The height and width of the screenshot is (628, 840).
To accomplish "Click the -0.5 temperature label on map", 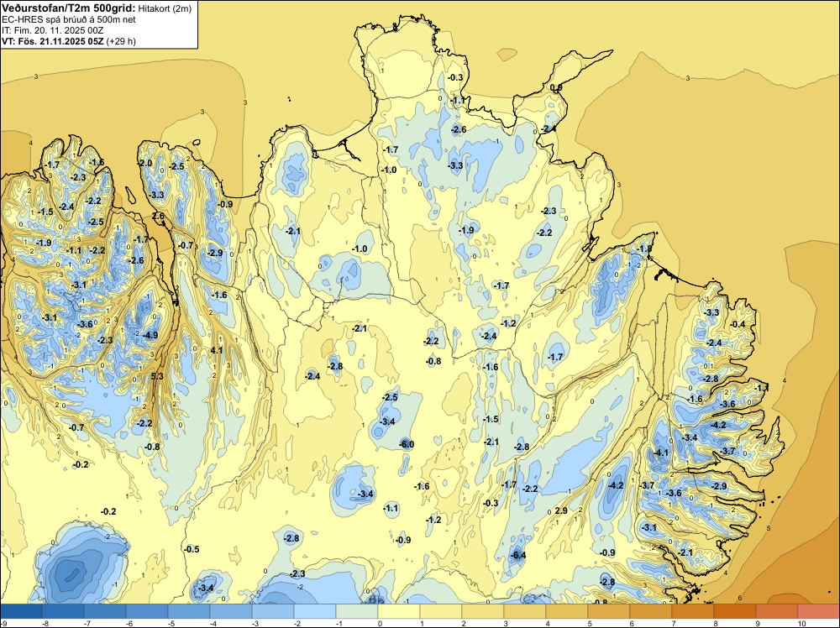I will point(192,549).
